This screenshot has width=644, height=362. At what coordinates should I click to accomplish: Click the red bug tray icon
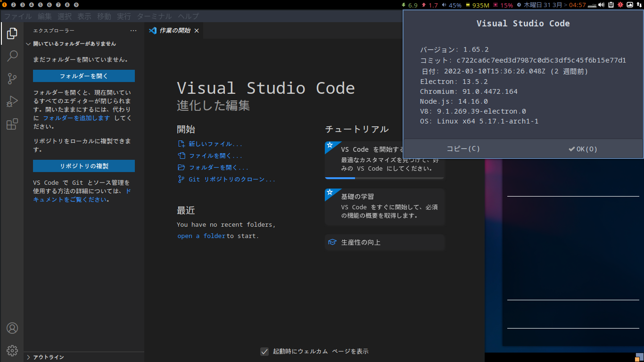[x=620, y=5]
